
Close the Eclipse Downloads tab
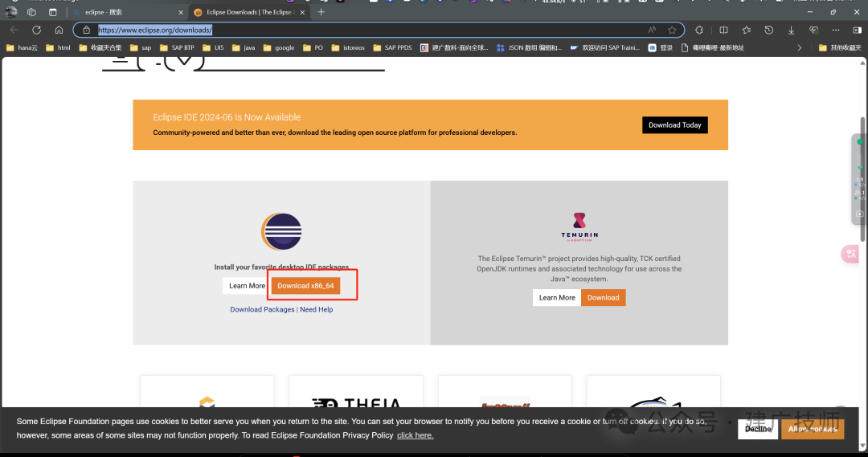[x=302, y=12]
